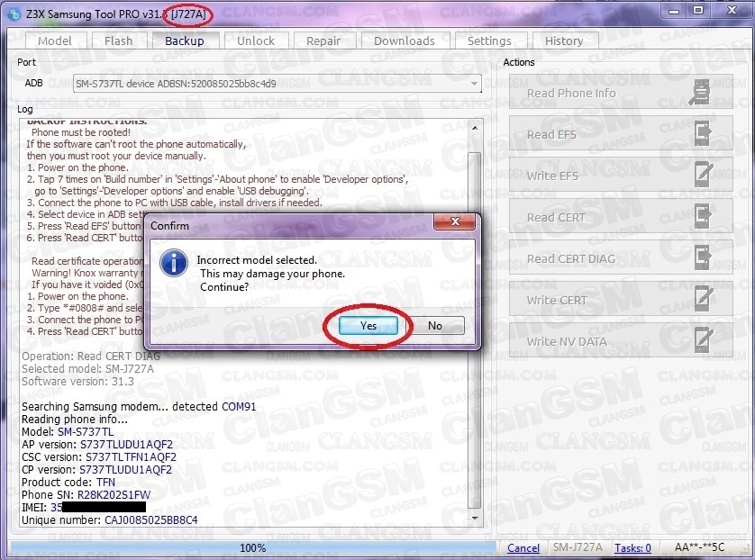The image size is (755, 560).
Task: Click the Write NV DATA button label
Action: 567,341
